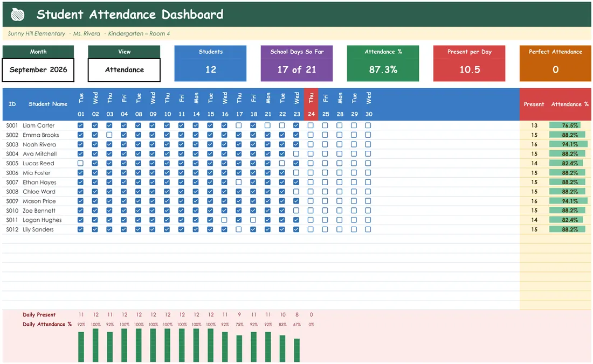The width and height of the screenshot is (593, 364).
Task: Check Liam Carter's box for day 21
Action: [x=267, y=125]
